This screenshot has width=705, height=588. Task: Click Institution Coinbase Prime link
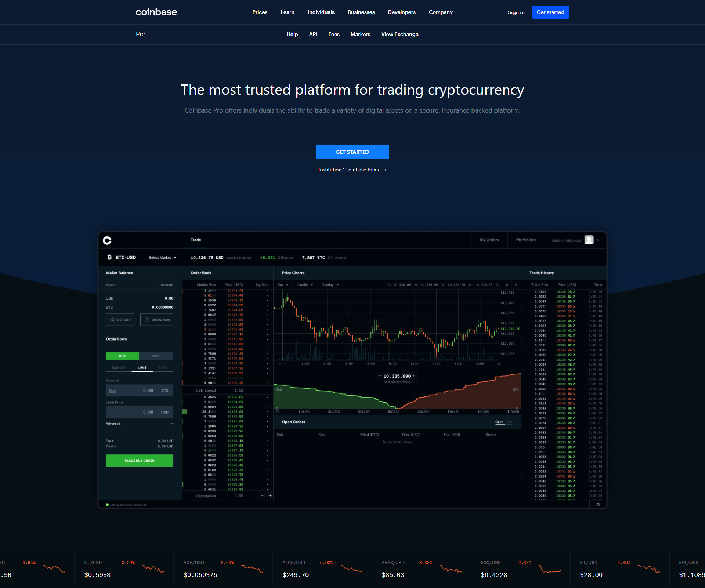click(x=352, y=170)
